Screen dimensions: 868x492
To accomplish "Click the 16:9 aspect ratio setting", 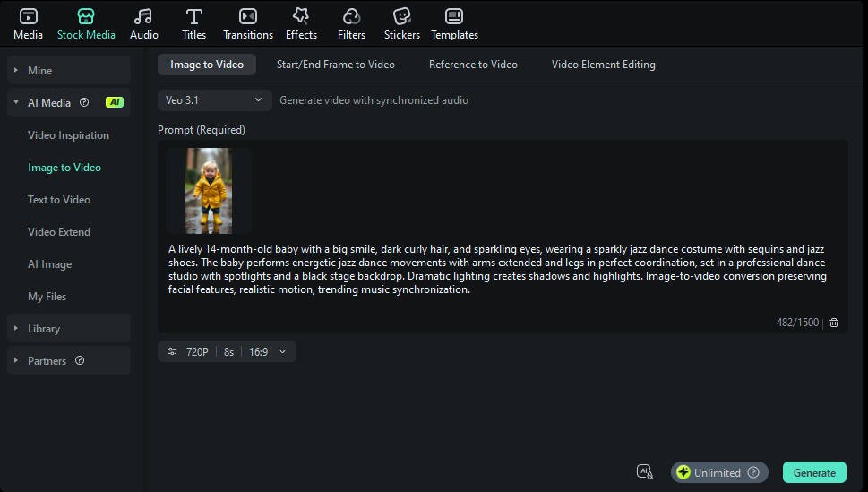I will pyautogui.click(x=259, y=352).
